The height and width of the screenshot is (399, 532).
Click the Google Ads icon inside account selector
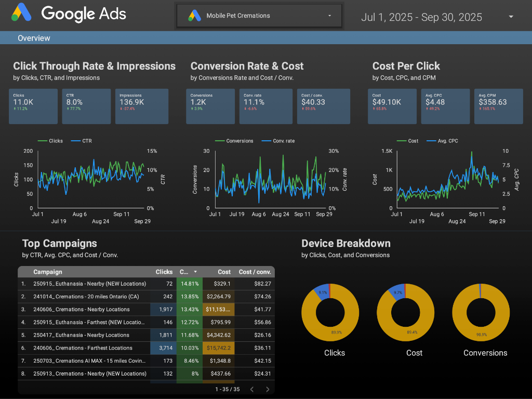(x=195, y=16)
